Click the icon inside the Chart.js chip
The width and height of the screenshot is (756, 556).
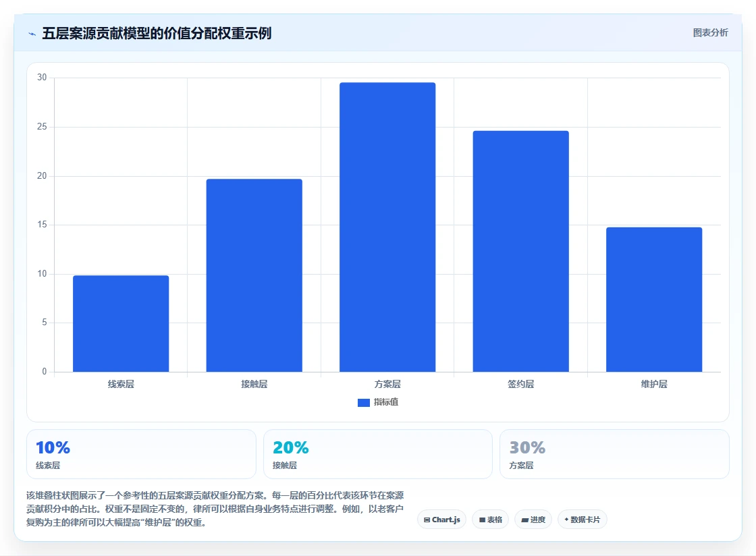coord(427,520)
